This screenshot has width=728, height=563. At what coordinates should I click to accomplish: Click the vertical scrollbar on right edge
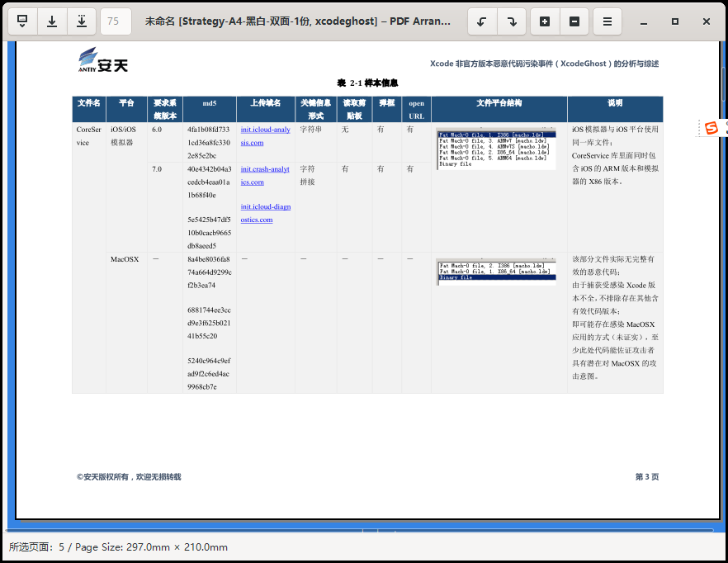coord(723,83)
